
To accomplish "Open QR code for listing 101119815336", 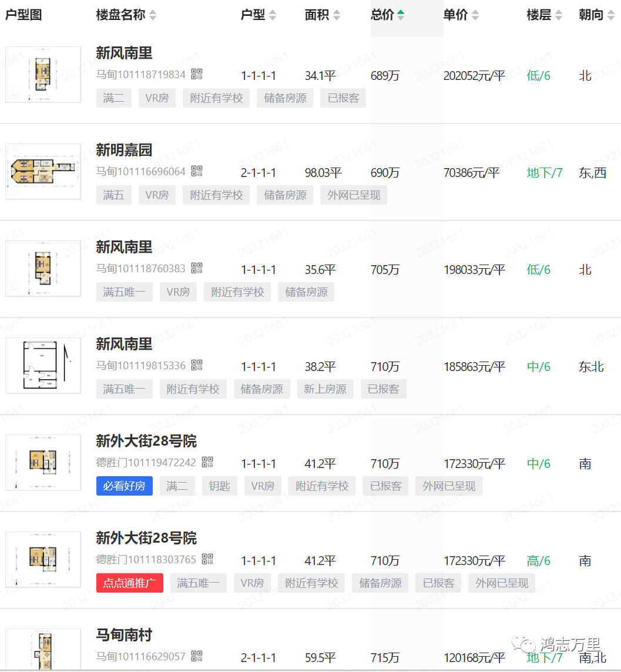I will (197, 365).
